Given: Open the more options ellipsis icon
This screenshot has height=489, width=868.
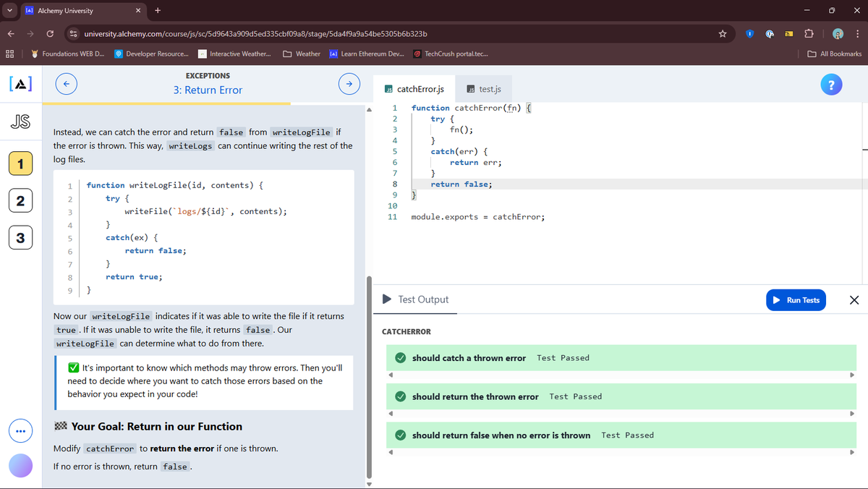Looking at the screenshot, I should (x=20, y=432).
